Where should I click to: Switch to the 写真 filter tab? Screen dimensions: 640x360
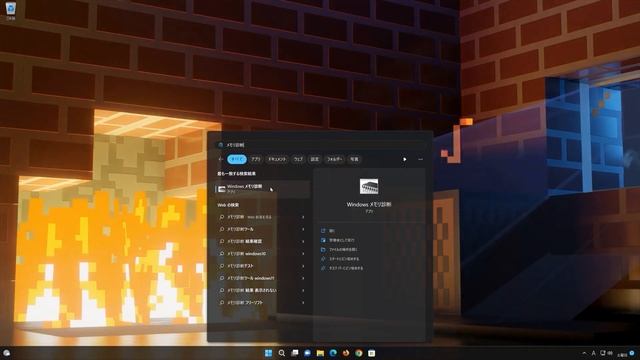click(x=354, y=159)
